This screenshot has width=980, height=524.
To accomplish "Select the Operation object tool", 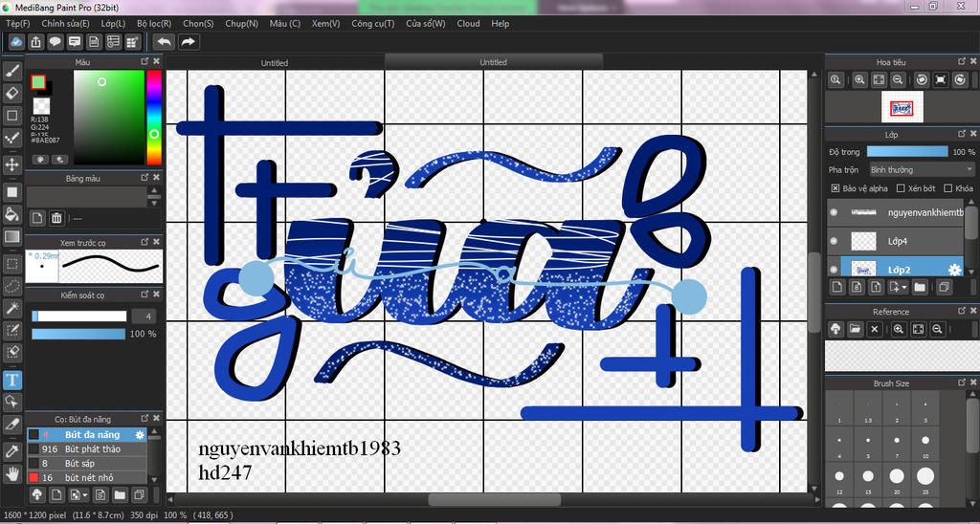I will 11,401.
